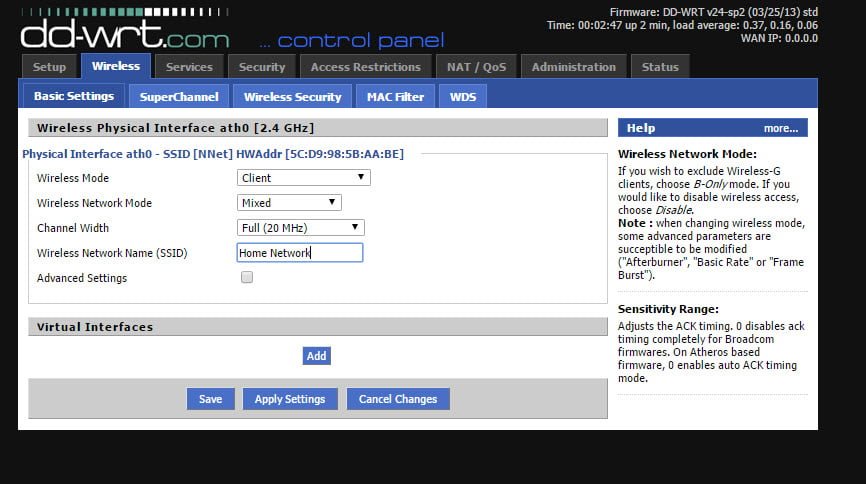Click the Save button

pos(210,399)
